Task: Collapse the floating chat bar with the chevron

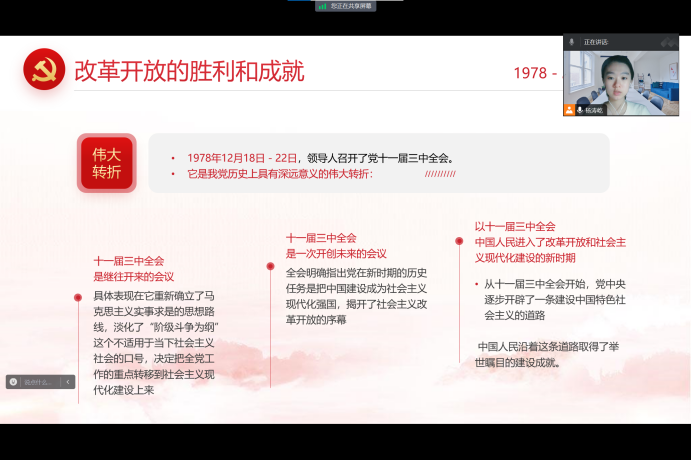Action: (x=68, y=381)
